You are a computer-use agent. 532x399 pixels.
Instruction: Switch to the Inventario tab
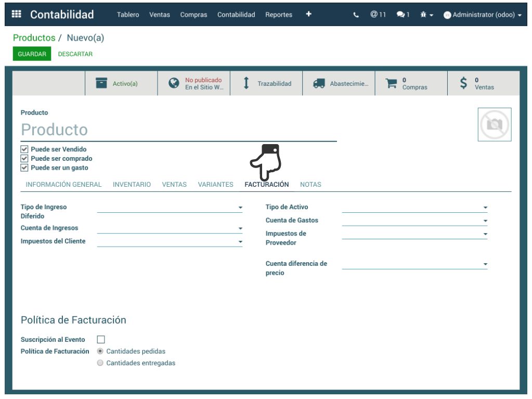click(132, 185)
